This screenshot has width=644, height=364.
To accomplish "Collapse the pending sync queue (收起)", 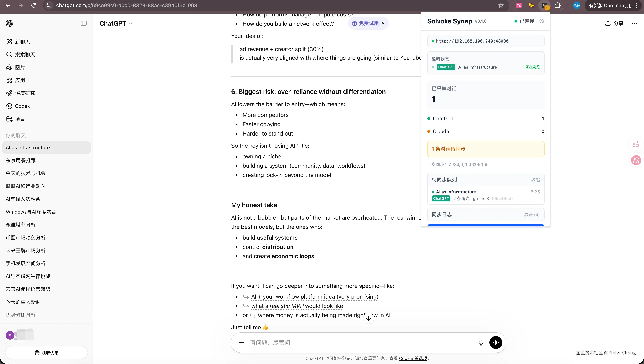I will tap(535, 180).
